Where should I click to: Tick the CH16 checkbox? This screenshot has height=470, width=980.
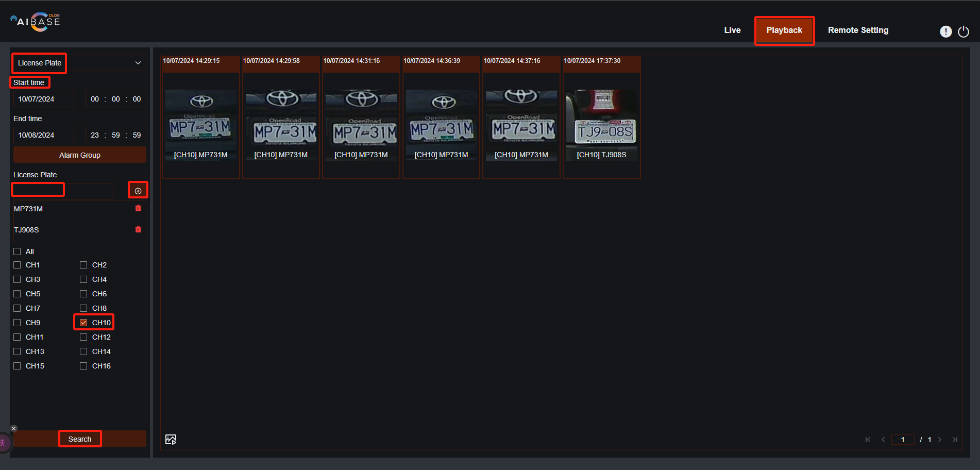coord(83,366)
